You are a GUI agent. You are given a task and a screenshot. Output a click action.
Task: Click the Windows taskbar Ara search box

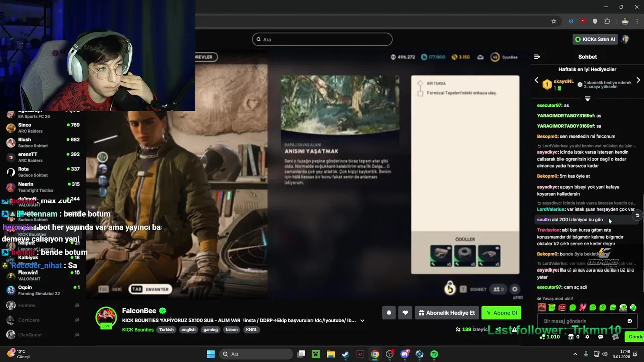pos(256,354)
